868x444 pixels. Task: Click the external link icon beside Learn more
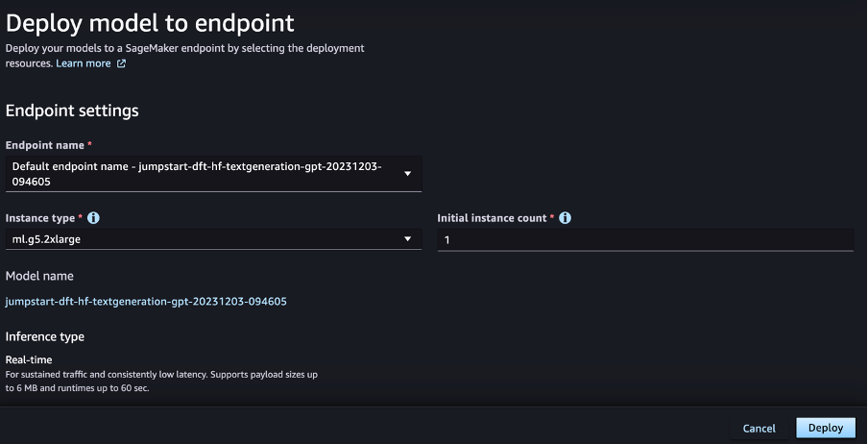[121, 63]
